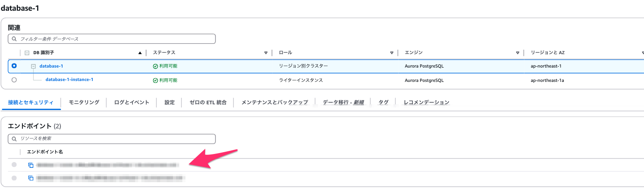Open the メンテナンスとバックアップ tab

pos(275,102)
